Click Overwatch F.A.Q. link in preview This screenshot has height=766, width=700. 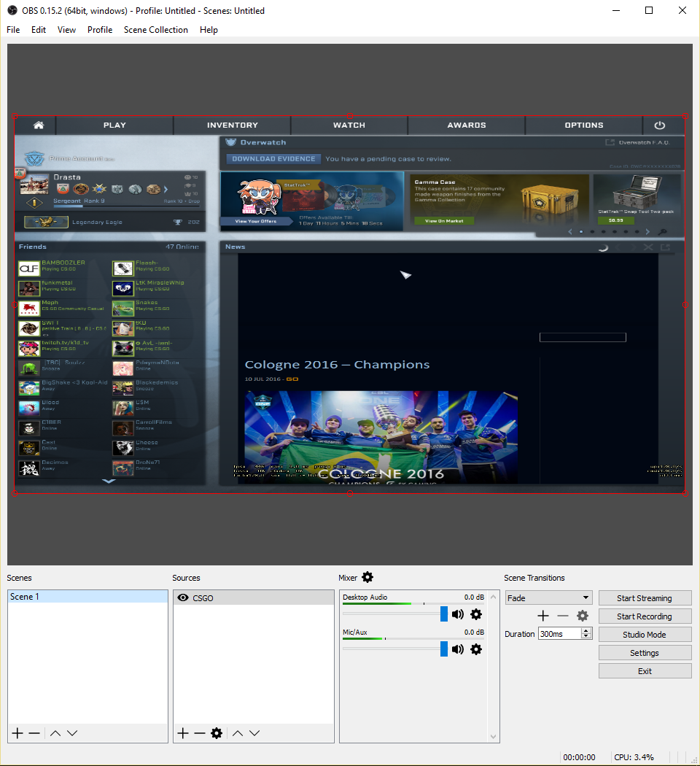645,143
